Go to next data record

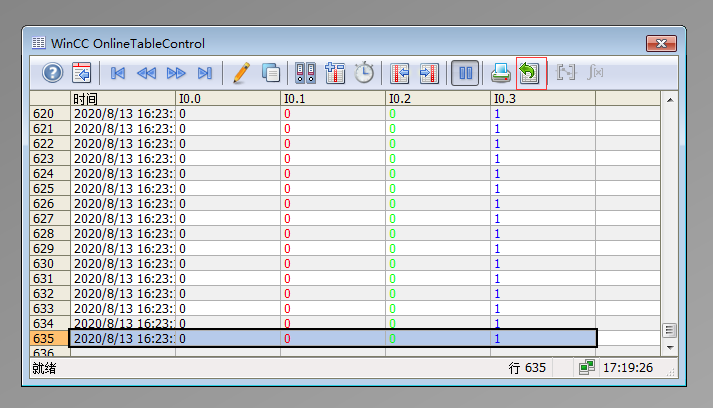[x=176, y=73]
